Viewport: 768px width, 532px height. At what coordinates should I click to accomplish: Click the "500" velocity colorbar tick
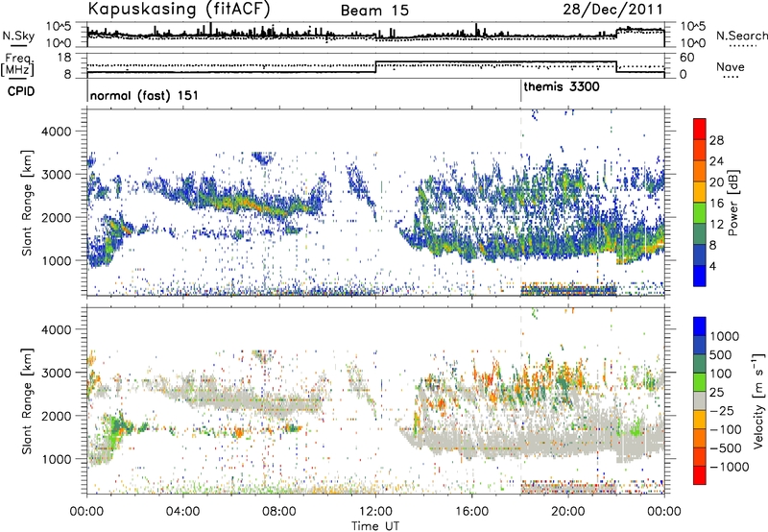(x=721, y=354)
